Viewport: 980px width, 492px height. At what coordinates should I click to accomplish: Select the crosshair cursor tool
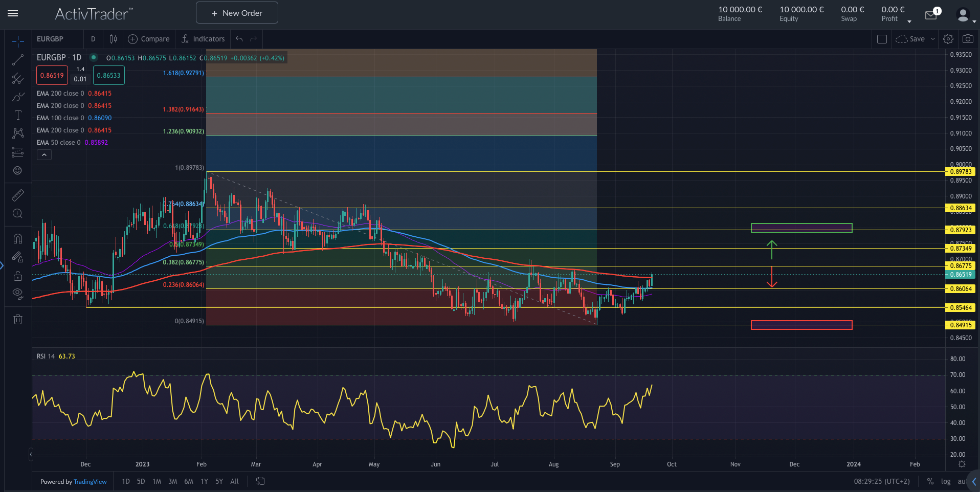(18, 40)
